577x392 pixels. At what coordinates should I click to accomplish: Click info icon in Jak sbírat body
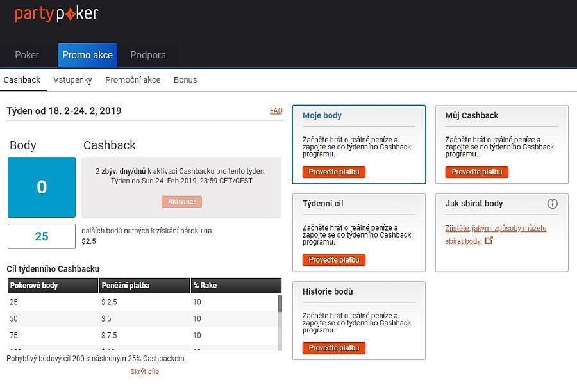(552, 204)
